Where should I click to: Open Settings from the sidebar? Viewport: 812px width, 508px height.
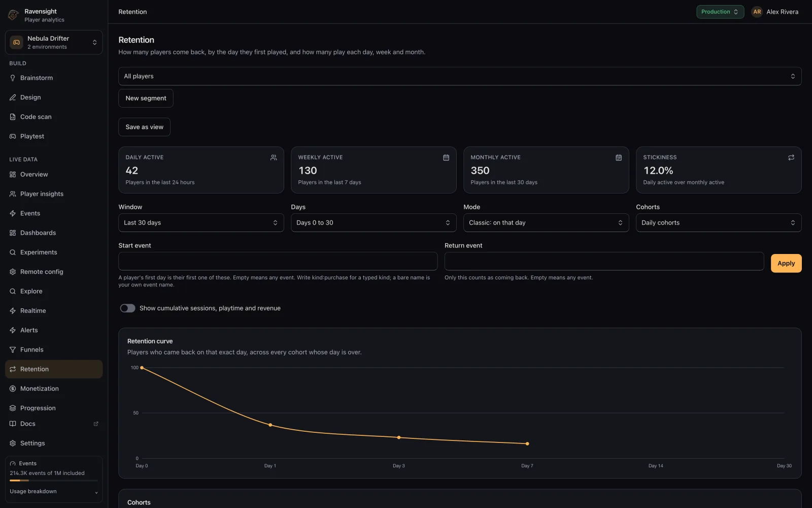54,443
